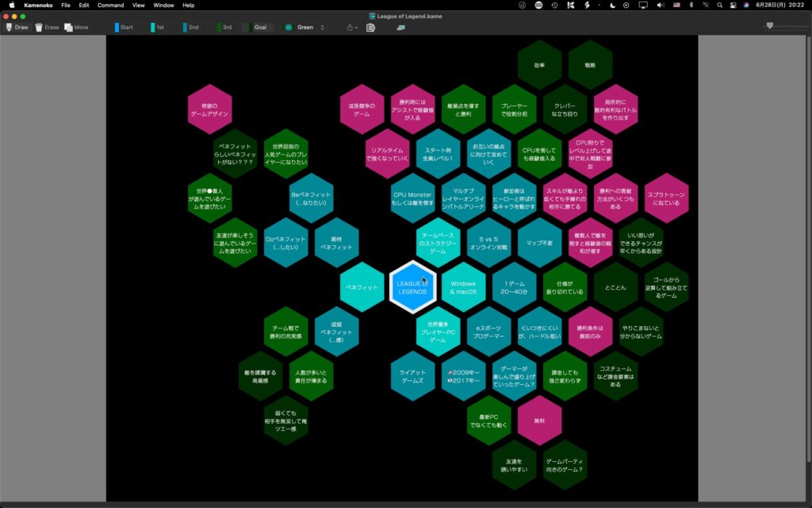Viewport: 812px width, 508px height.
Task: Choose the 1st level color
Action: tap(158, 28)
